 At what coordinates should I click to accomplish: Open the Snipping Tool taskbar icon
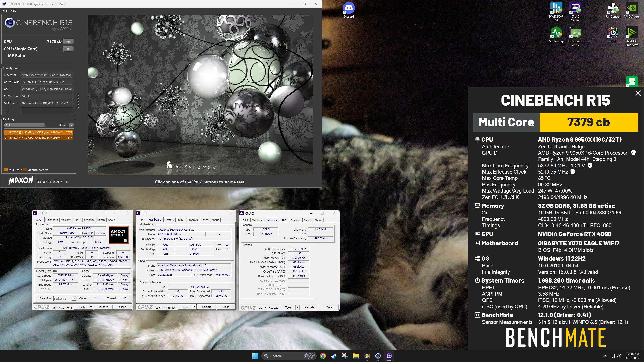pyautogui.click(x=345, y=356)
